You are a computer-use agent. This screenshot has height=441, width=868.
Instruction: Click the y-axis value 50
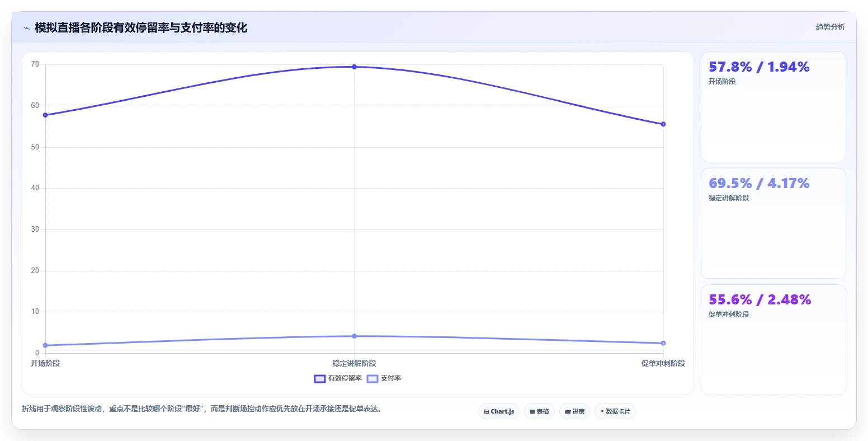tap(35, 147)
